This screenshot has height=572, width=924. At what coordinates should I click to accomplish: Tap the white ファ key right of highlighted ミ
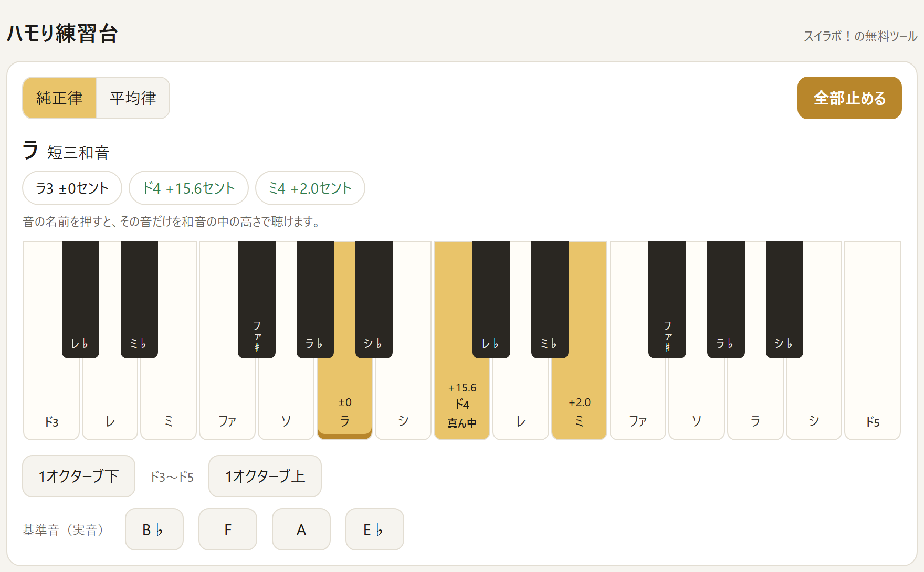pos(638,399)
